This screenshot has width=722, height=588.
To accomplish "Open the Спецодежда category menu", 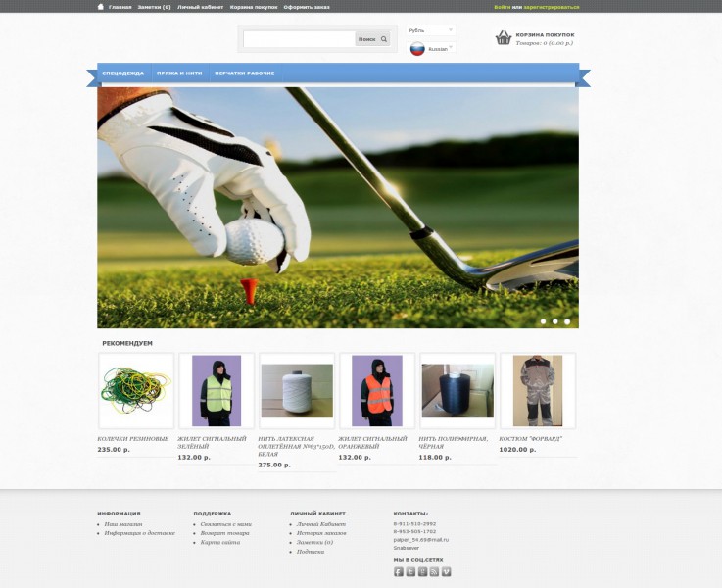I will click(122, 73).
